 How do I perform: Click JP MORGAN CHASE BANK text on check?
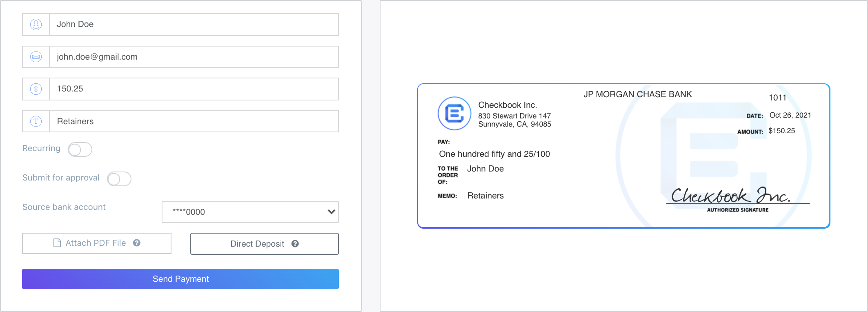pos(638,94)
